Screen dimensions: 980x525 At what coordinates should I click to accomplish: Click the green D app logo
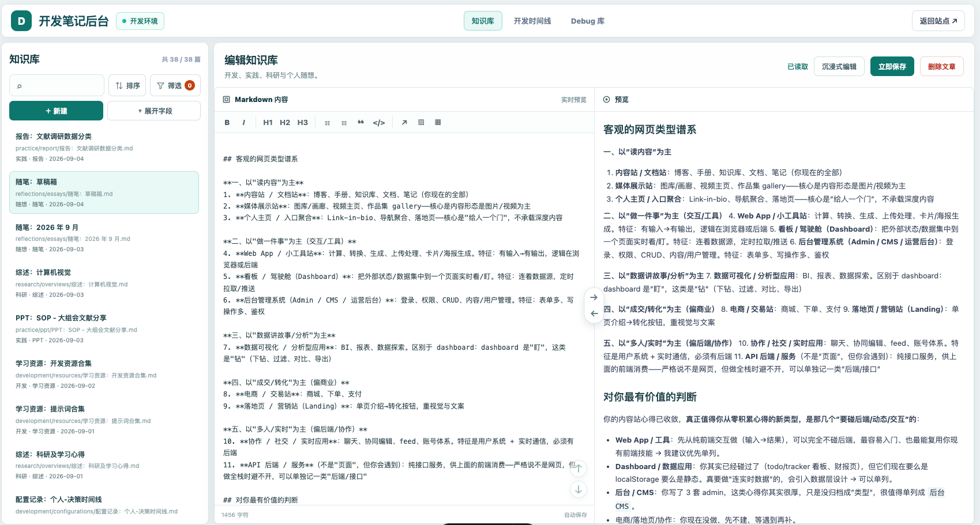[x=21, y=21]
